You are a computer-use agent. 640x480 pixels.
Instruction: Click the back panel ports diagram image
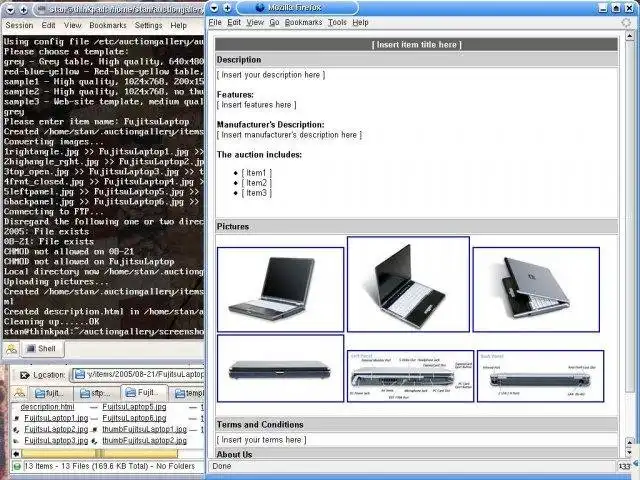540,375
